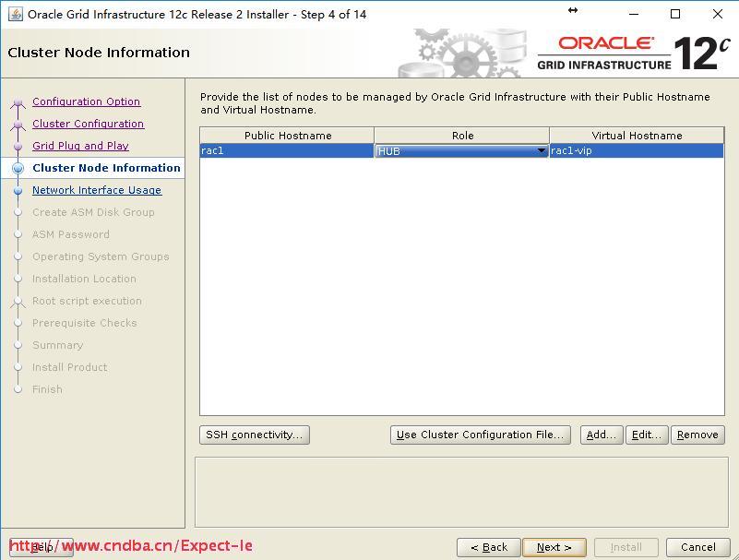Click the Configuration Option step bullet icon
The width and height of the screenshot is (739, 560).
coord(18,102)
